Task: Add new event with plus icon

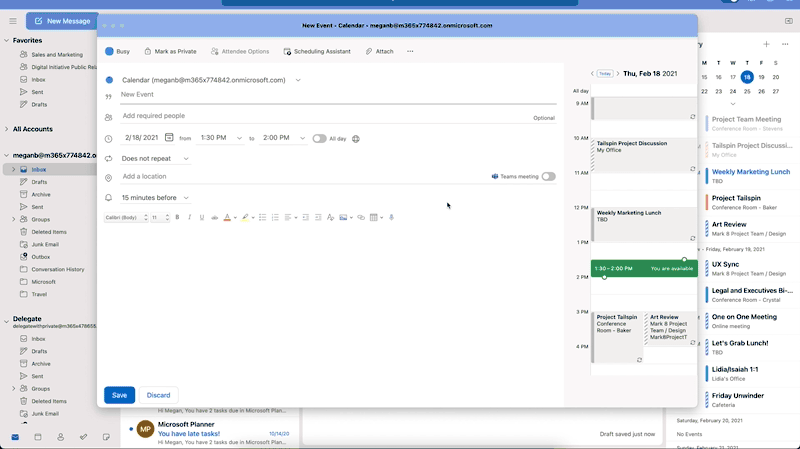Action: coord(766,44)
